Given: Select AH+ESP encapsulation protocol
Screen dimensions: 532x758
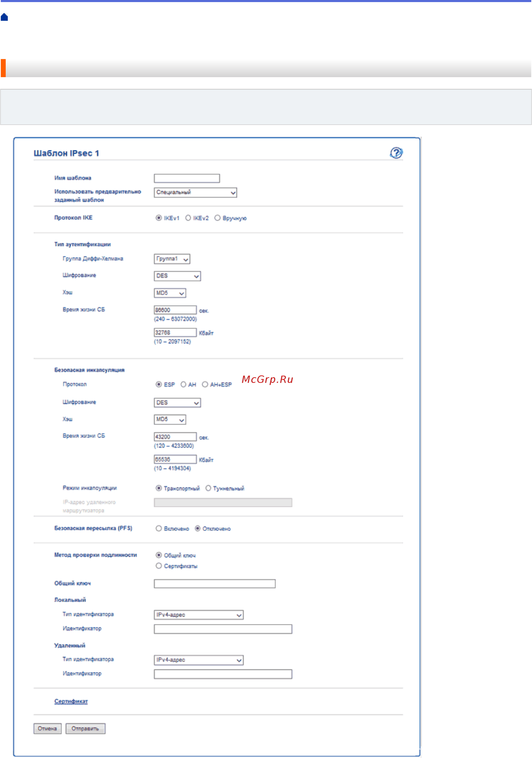Looking at the screenshot, I should pyautogui.click(x=205, y=384).
